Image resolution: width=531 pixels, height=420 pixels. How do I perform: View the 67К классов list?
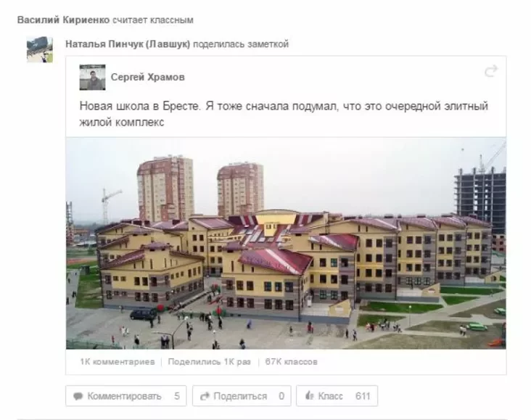(x=291, y=362)
